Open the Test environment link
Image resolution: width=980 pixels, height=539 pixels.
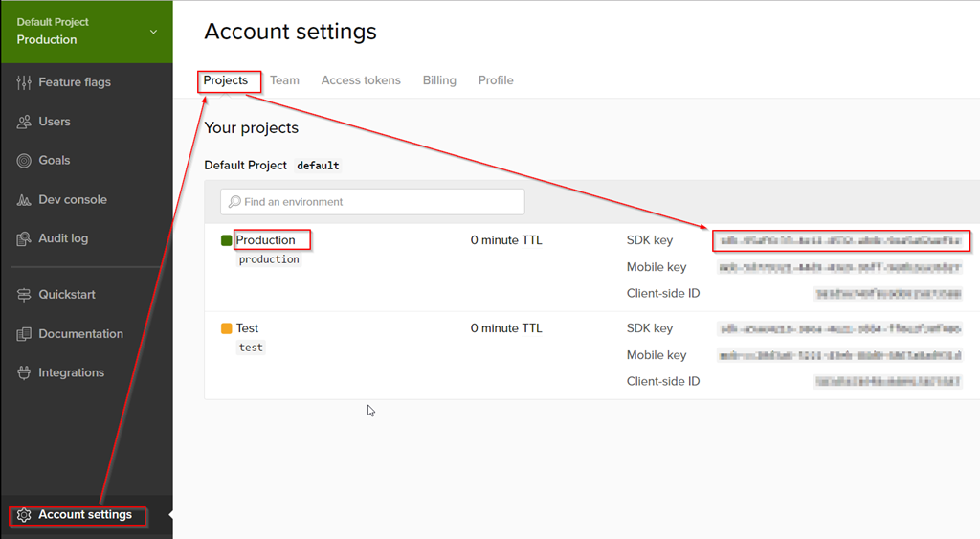pyautogui.click(x=247, y=328)
